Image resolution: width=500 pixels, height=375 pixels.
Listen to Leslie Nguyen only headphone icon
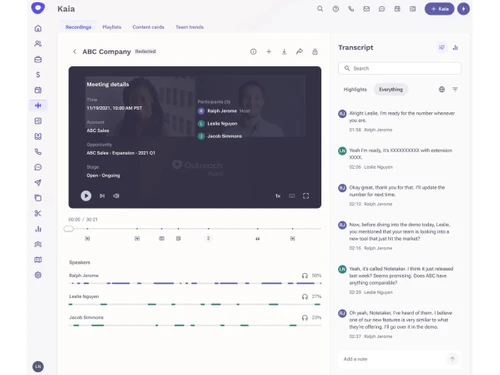[305, 297]
